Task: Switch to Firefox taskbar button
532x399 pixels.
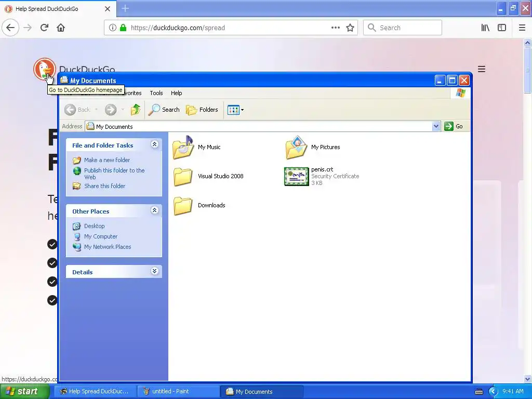Action: [x=96, y=392]
